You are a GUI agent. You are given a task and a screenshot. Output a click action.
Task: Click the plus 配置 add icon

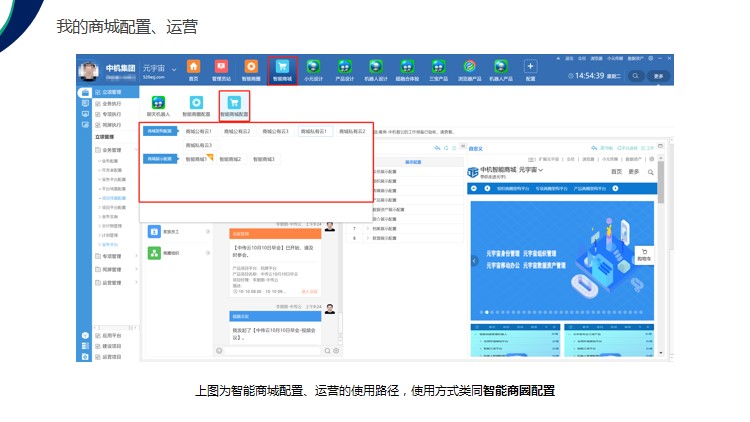pos(530,67)
